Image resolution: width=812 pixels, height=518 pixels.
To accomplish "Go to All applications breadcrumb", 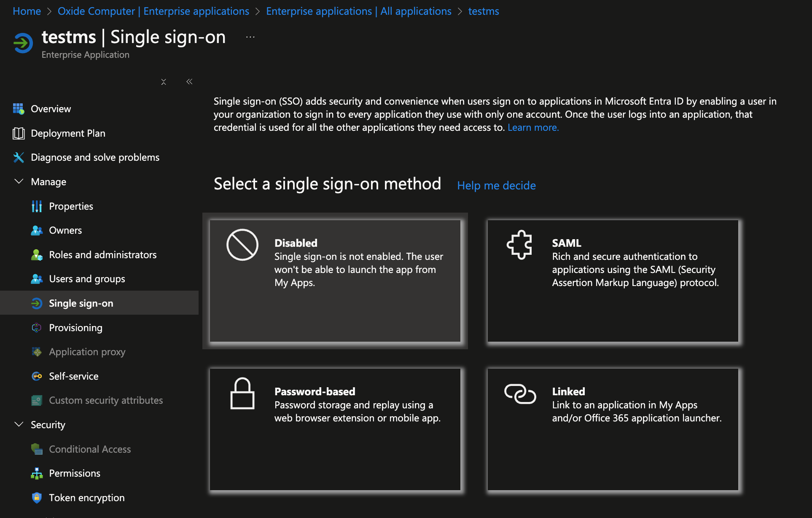I will pyautogui.click(x=359, y=11).
